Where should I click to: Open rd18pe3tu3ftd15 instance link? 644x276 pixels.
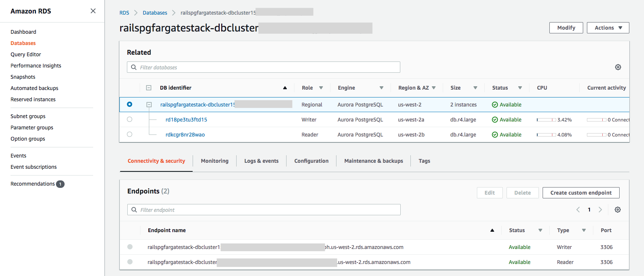pos(186,120)
